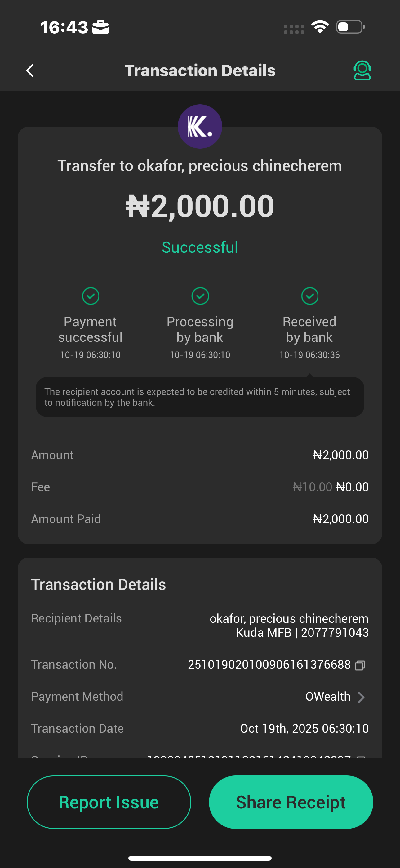
Task: Tap the recipient account number 2077791043
Action: (x=335, y=633)
